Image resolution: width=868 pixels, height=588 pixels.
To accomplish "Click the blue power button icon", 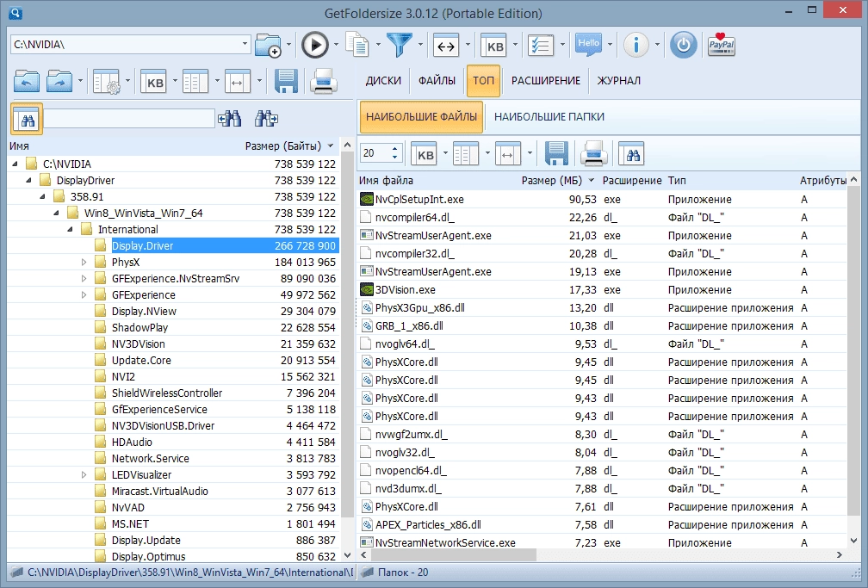I will click(683, 45).
